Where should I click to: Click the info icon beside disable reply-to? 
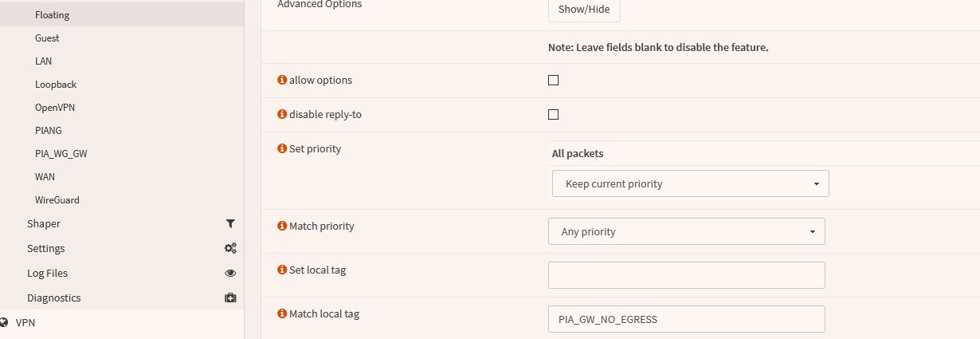pyautogui.click(x=282, y=115)
